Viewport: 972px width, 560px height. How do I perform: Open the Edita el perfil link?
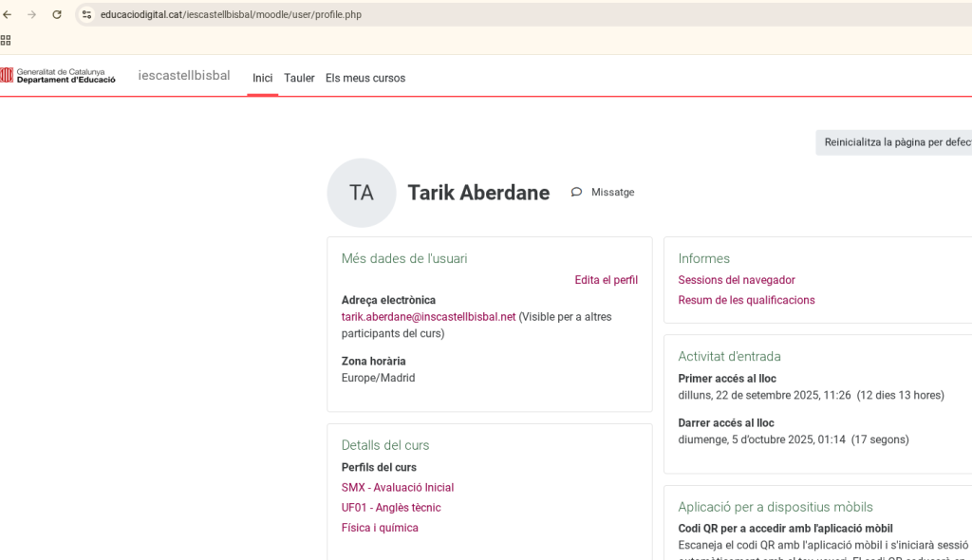606,280
